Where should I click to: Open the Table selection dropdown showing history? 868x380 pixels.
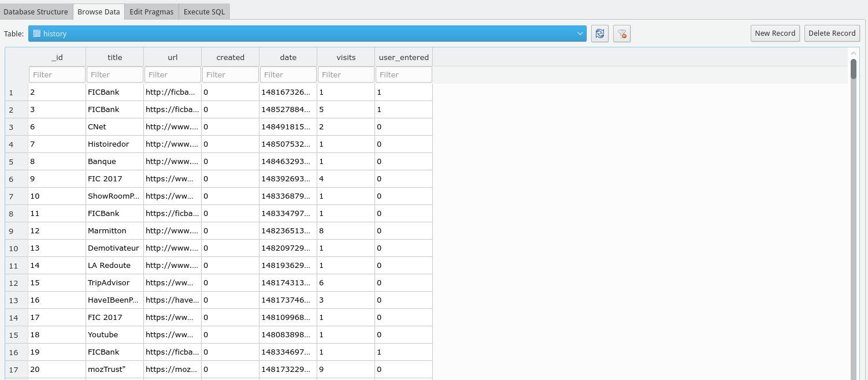click(307, 33)
